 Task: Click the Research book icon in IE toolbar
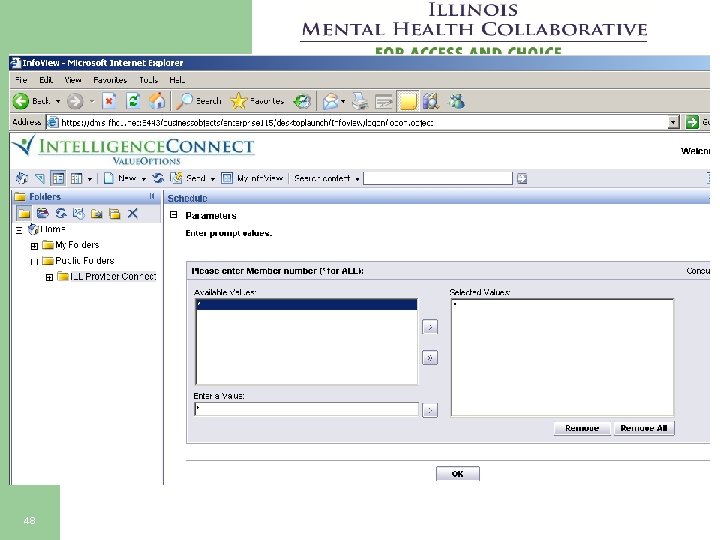tap(431, 101)
